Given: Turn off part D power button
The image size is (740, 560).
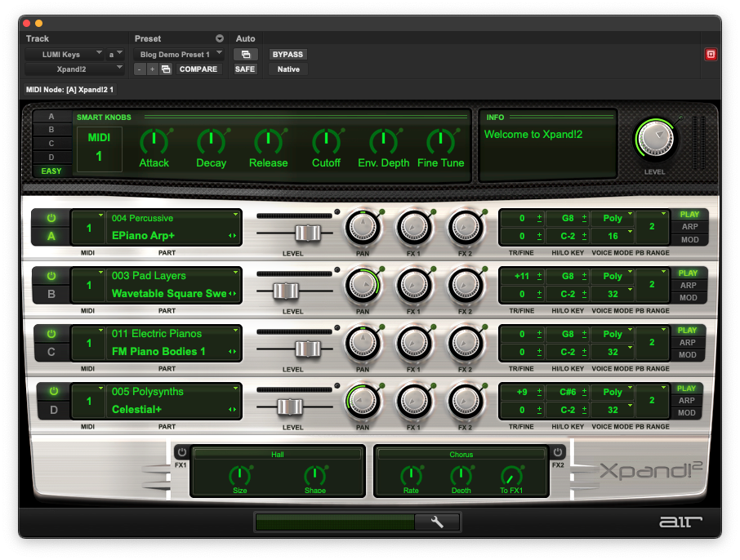Looking at the screenshot, I should [54, 392].
